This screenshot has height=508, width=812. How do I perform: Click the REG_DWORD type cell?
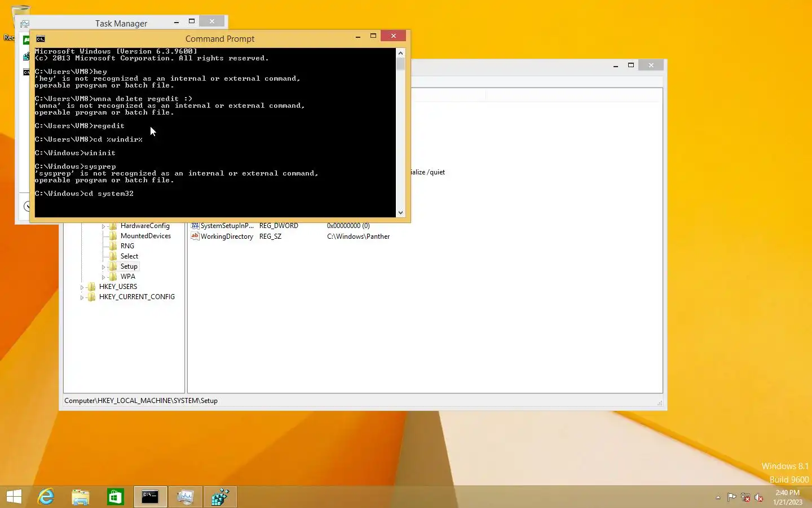point(279,226)
